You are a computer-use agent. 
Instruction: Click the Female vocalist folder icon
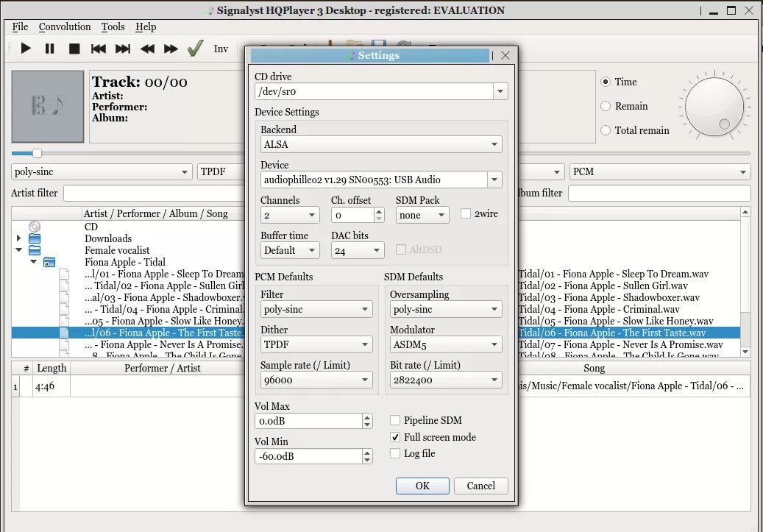[x=35, y=250]
